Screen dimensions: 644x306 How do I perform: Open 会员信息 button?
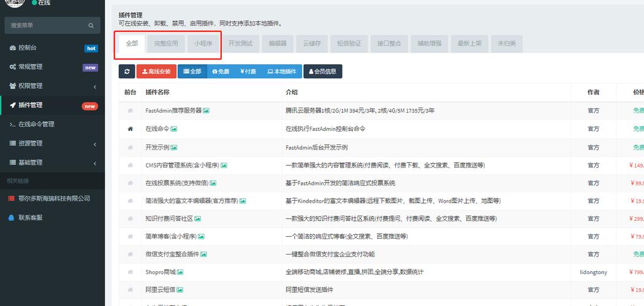click(x=323, y=72)
